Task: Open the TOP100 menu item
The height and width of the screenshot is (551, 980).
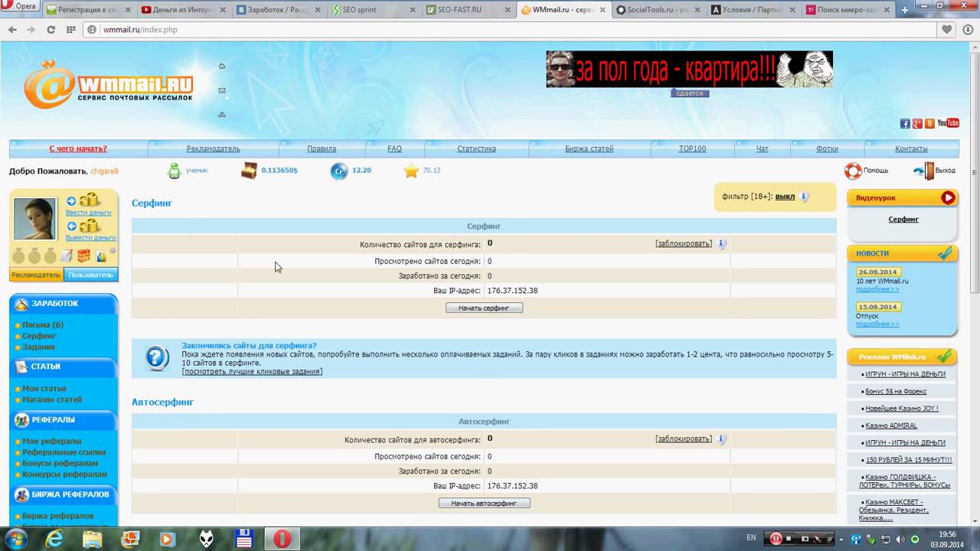Action: point(692,148)
